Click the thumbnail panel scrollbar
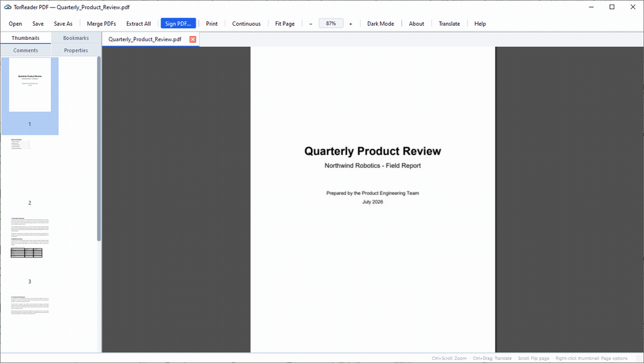This screenshot has height=363, width=644. tap(99, 149)
